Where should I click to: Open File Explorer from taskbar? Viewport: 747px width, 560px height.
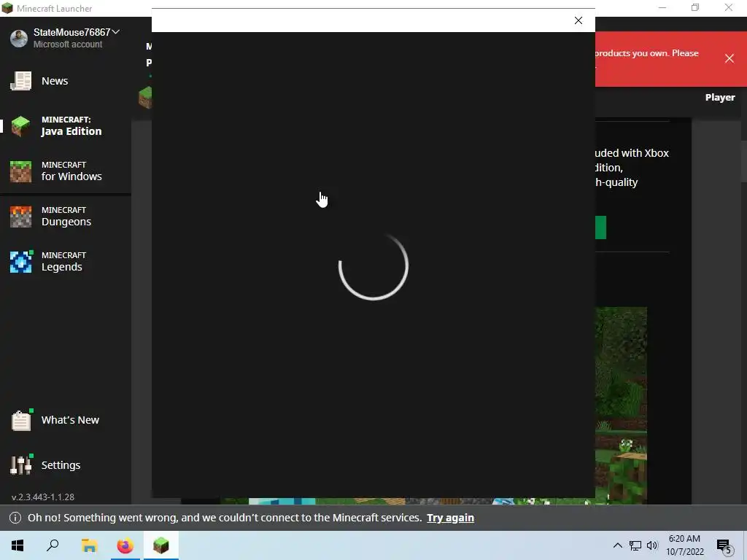coord(89,545)
